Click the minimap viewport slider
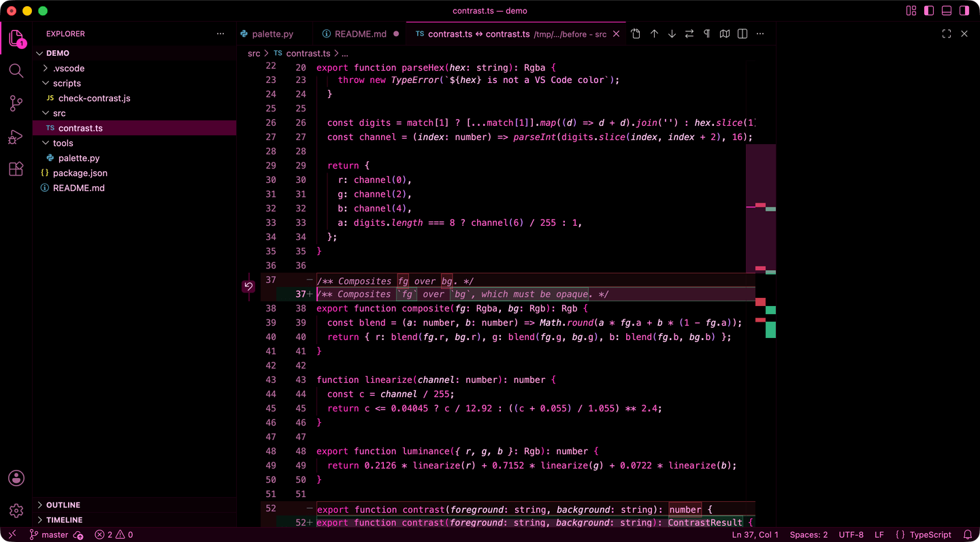Image resolution: width=980 pixels, height=542 pixels. (x=761, y=208)
